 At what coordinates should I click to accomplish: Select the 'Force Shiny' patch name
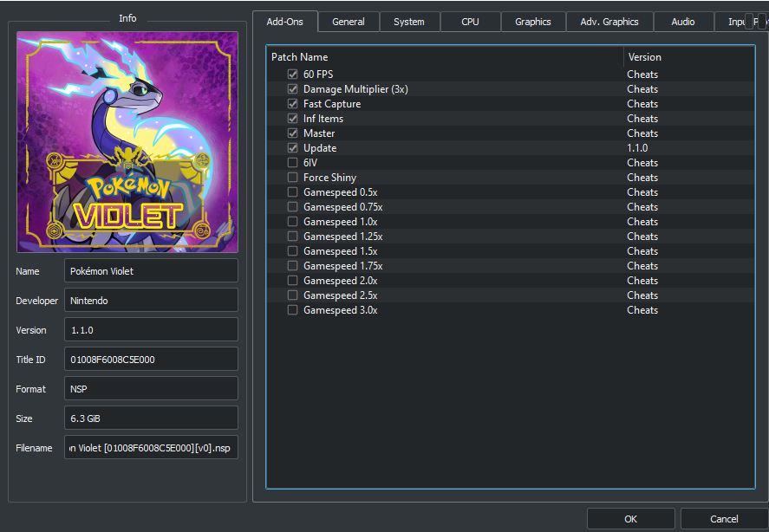tap(329, 177)
